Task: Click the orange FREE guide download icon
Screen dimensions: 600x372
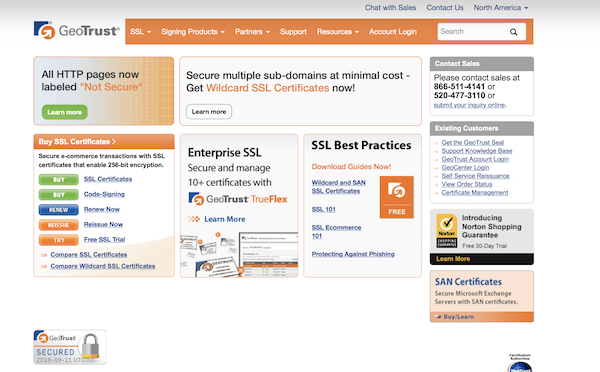Action: click(x=396, y=197)
